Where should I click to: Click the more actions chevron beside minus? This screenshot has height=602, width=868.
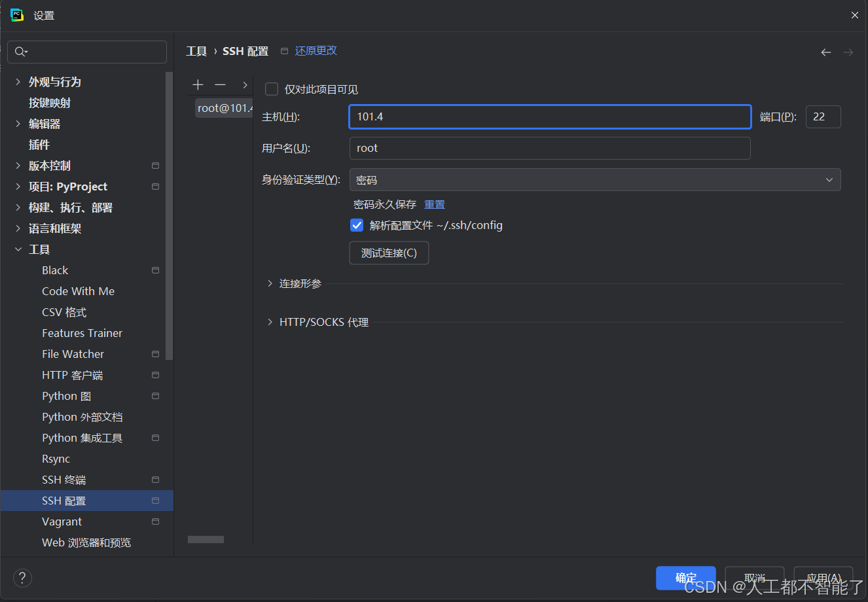[x=245, y=85]
